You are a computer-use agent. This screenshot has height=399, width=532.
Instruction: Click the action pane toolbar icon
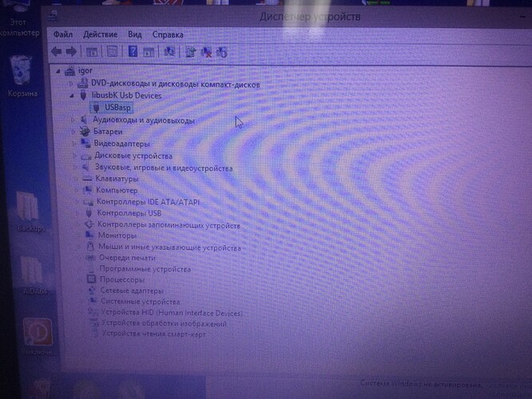(x=149, y=52)
